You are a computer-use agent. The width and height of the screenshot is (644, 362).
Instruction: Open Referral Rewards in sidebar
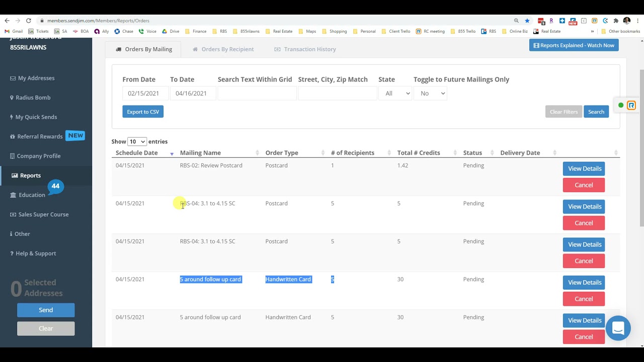tap(36, 136)
